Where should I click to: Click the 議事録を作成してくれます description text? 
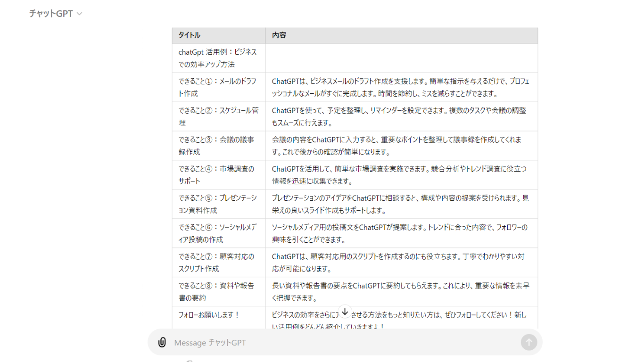(x=397, y=146)
